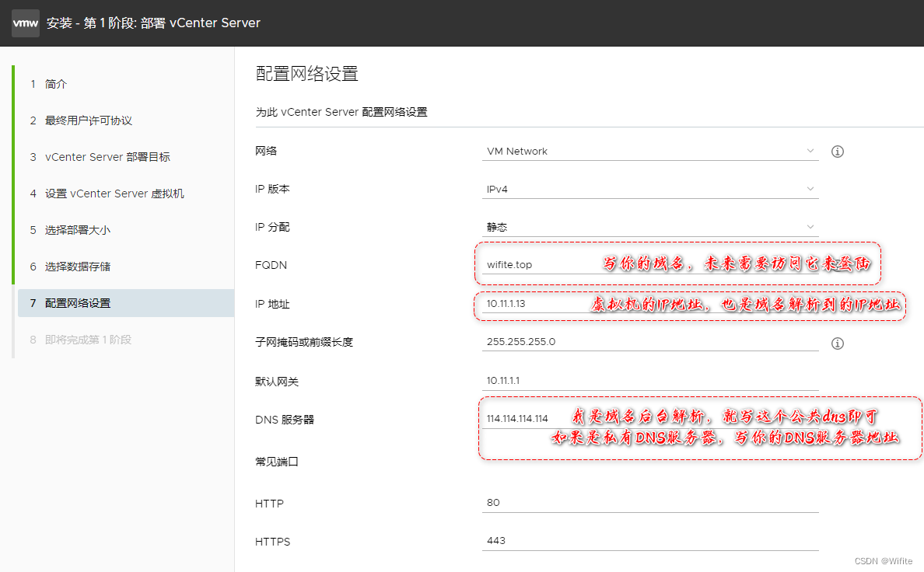This screenshot has height=572, width=924.
Task: Click the FQDN label
Action: [x=271, y=265]
